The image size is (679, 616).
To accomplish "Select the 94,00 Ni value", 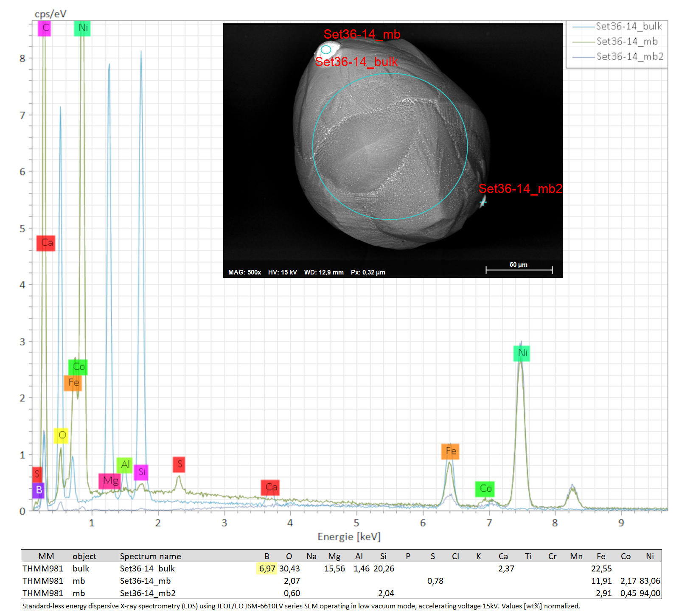I will tap(650, 593).
